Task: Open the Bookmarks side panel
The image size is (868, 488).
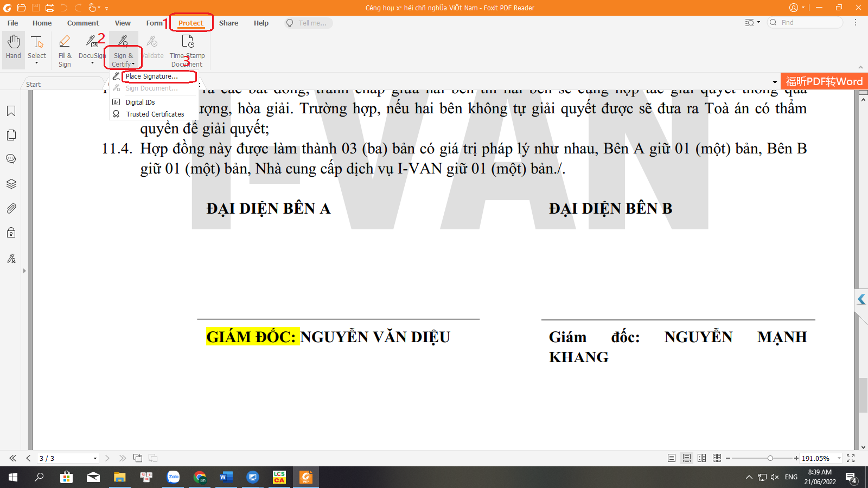Action: (x=11, y=111)
